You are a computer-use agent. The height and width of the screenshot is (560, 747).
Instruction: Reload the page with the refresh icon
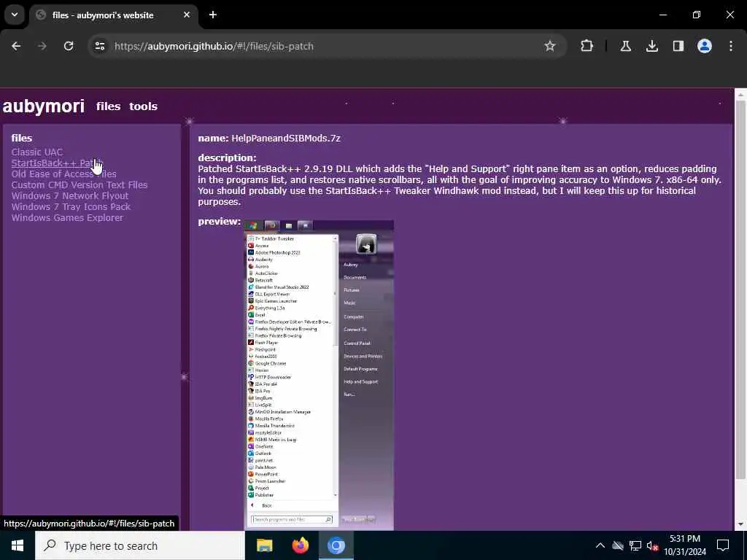69,46
